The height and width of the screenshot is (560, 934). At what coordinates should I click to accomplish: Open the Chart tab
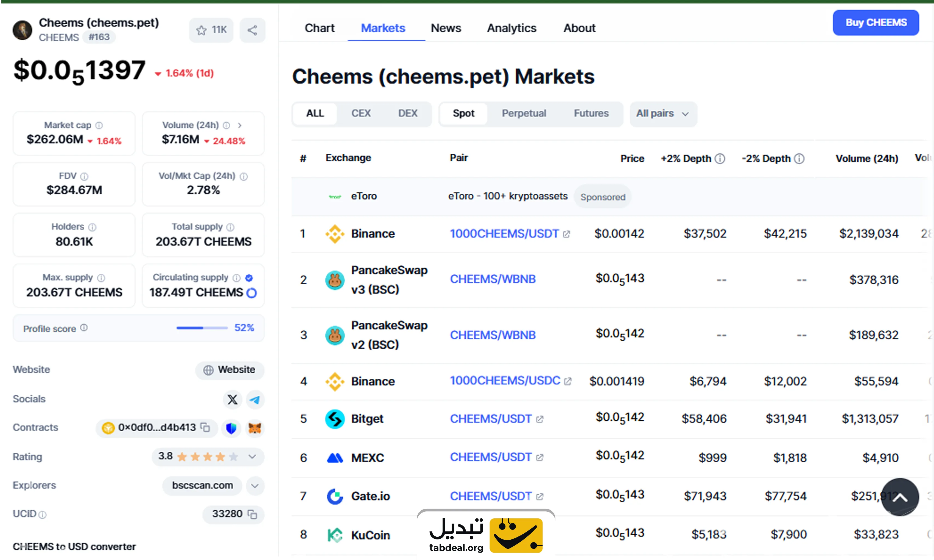pyautogui.click(x=319, y=28)
